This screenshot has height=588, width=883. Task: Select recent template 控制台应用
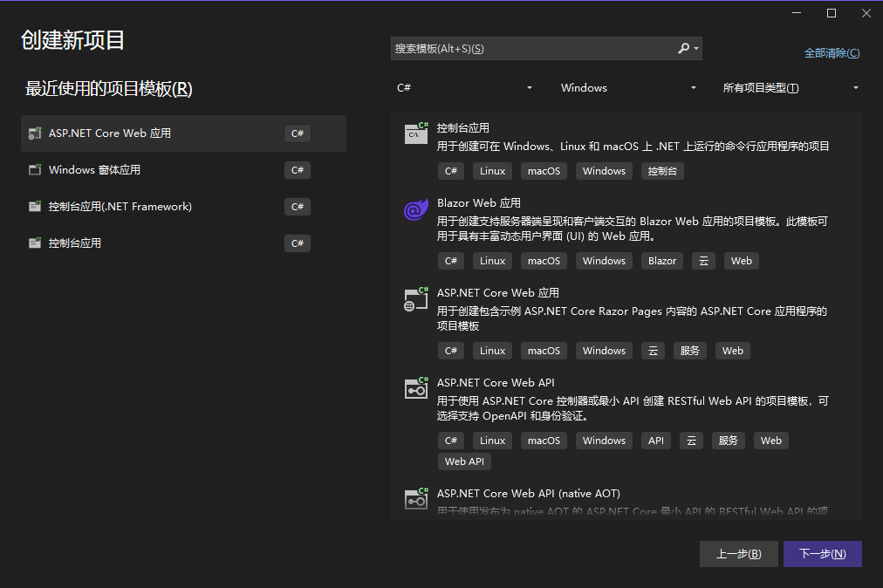point(183,243)
